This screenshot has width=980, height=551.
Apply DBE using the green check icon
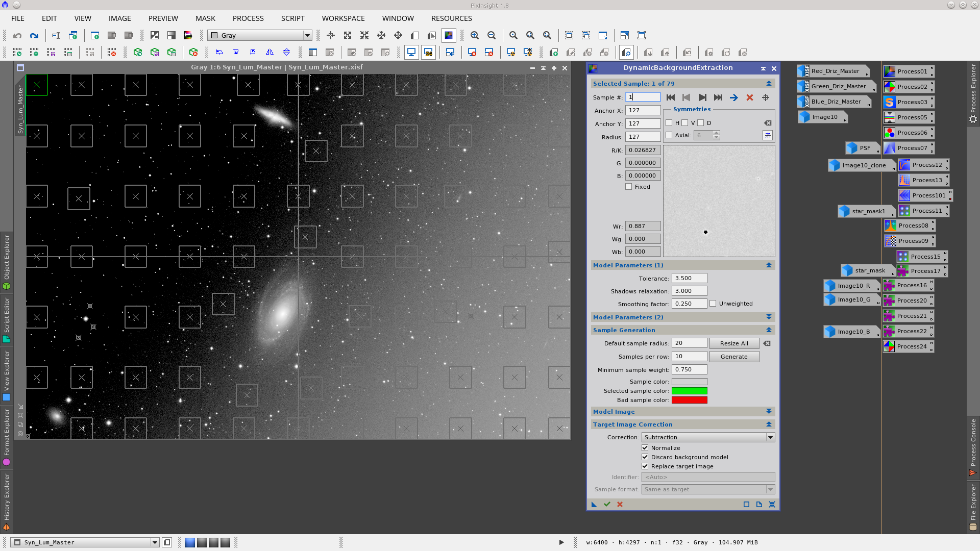point(607,504)
